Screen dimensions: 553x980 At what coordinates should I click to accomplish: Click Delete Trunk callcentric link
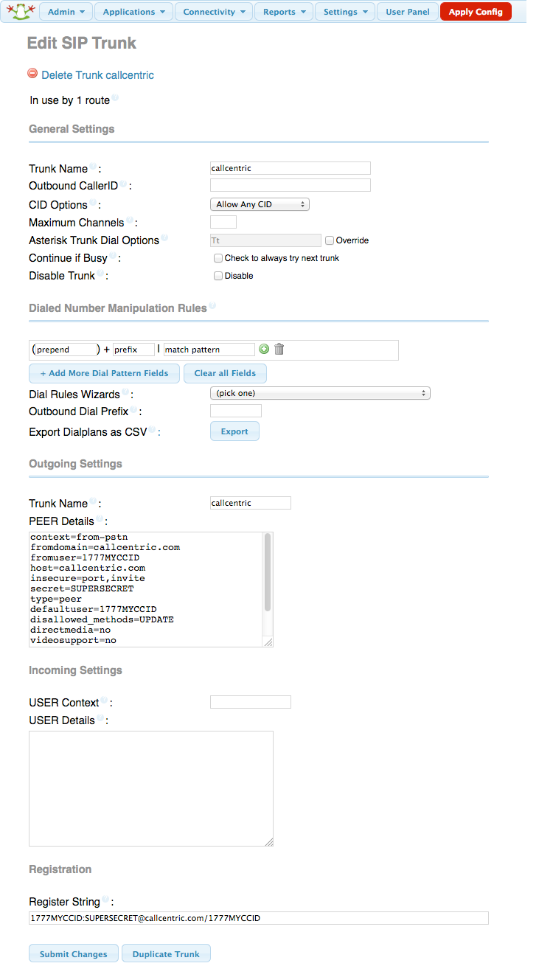(97, 75)
